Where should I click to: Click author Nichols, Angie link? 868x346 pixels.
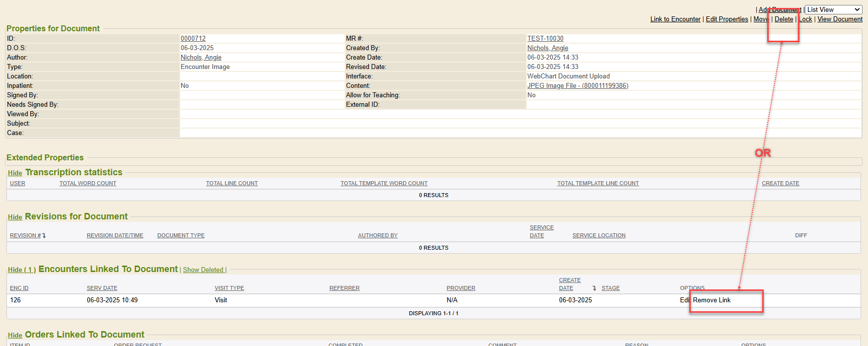(201, 57)
